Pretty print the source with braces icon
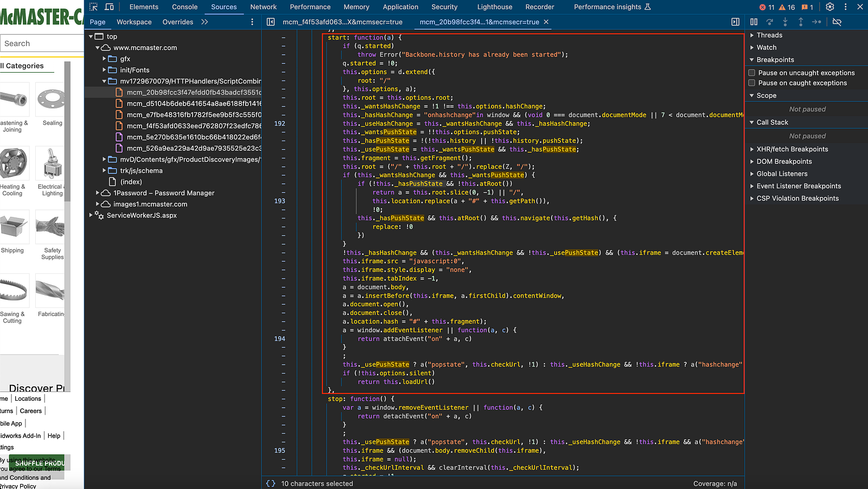868x489 pixels. 271,484
